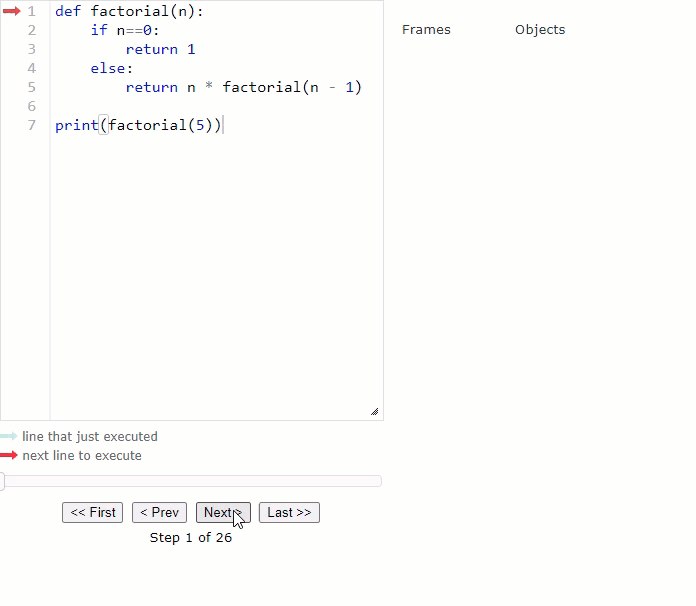Skip to end with Last >>
The width and height of the screenshot is (696, 606).
pos(289,512)
